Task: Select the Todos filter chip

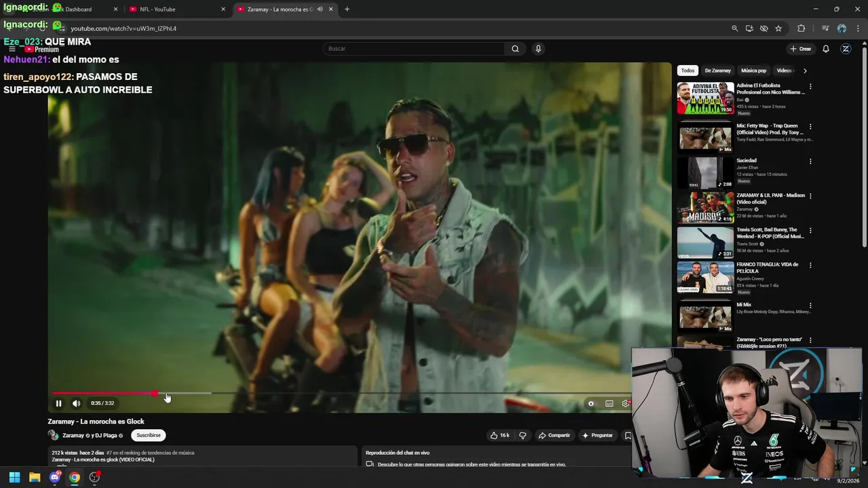Action: pos(688,70)
